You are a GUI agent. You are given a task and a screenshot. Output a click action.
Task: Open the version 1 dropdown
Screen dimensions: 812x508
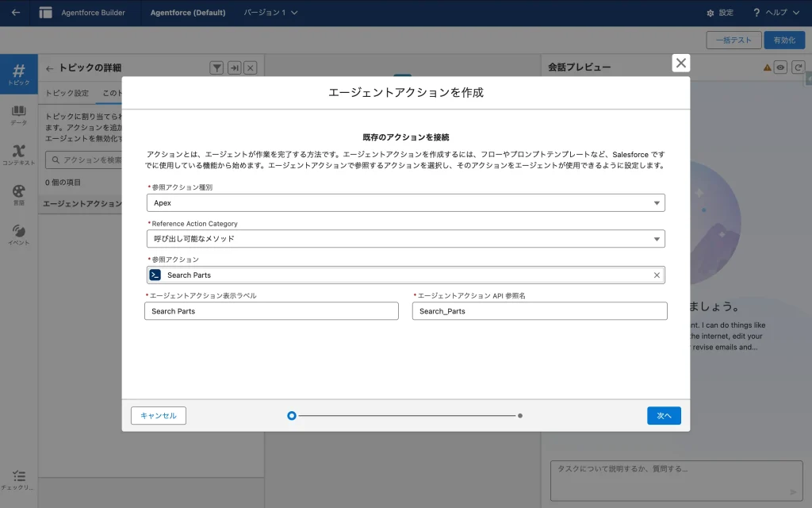point(270,13)
